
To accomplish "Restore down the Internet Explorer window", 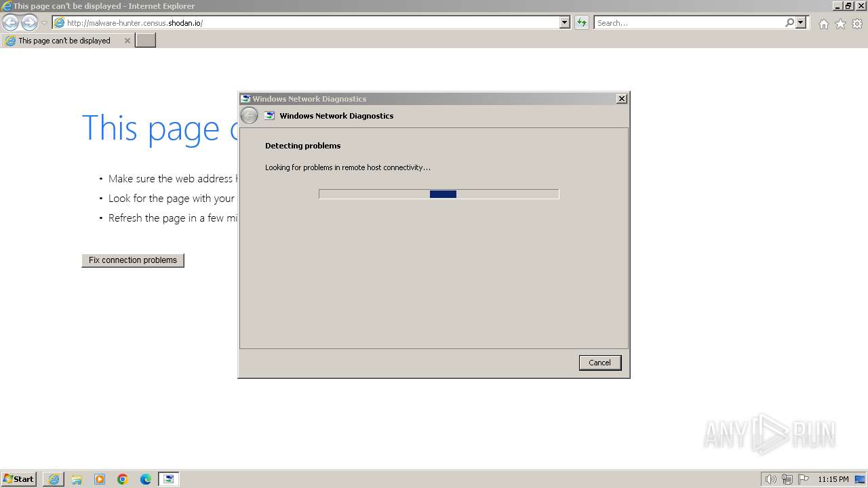I will click(848, 6).
